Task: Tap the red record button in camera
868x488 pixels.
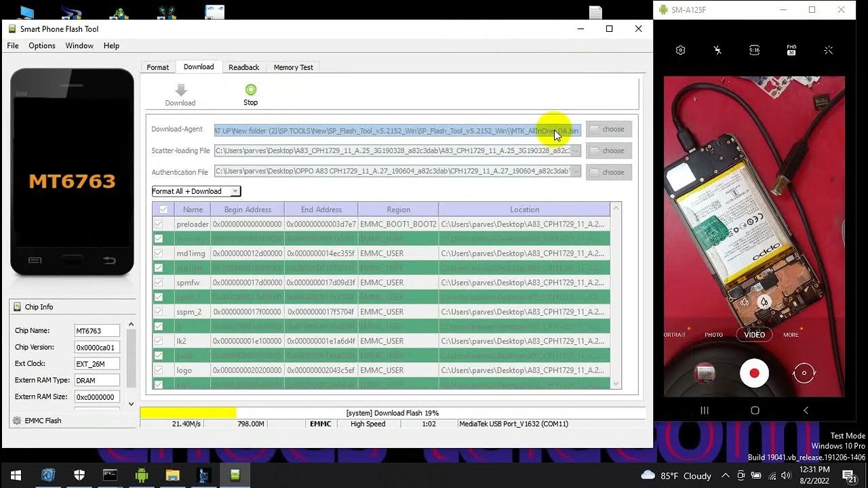Action: coord(754,373)
